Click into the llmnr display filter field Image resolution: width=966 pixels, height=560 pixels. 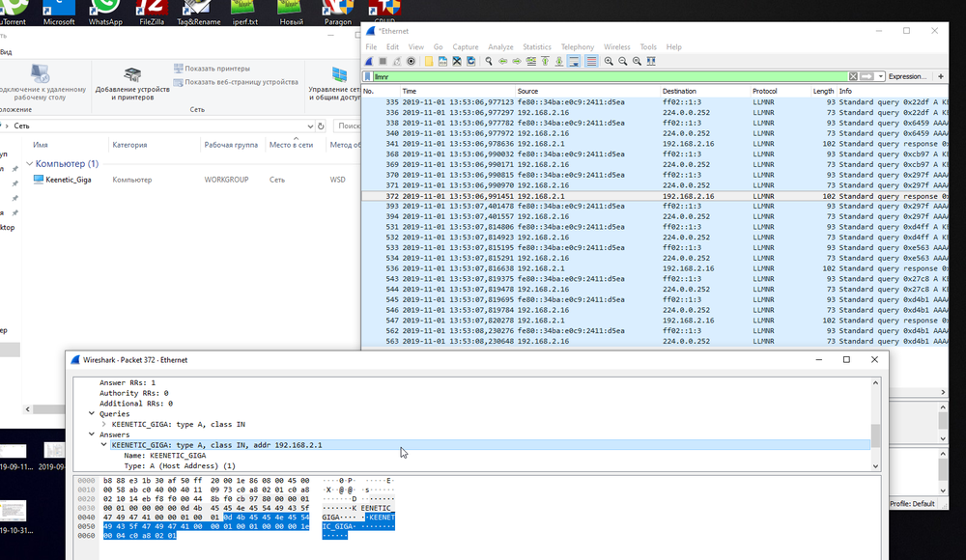[610, 76]
